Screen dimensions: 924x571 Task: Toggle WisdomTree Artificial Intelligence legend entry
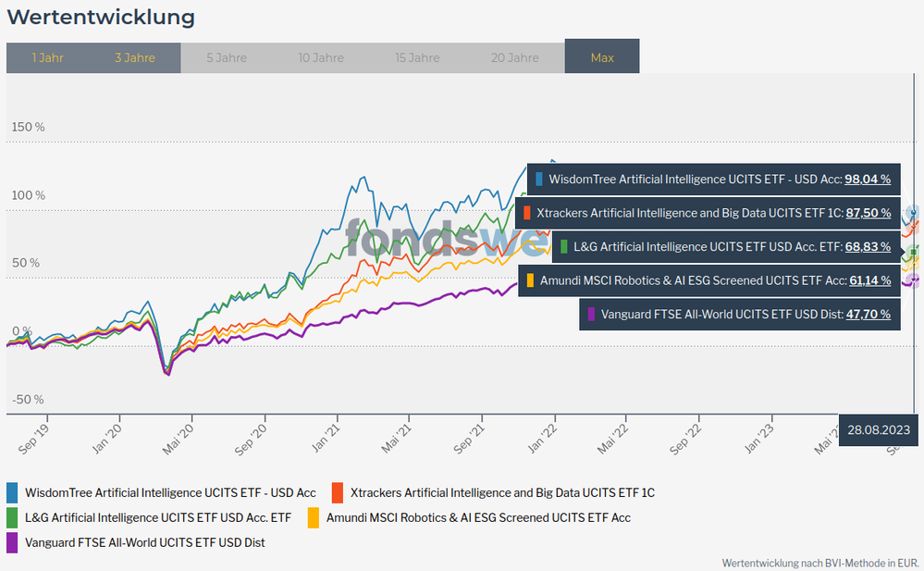pos(170,492)
